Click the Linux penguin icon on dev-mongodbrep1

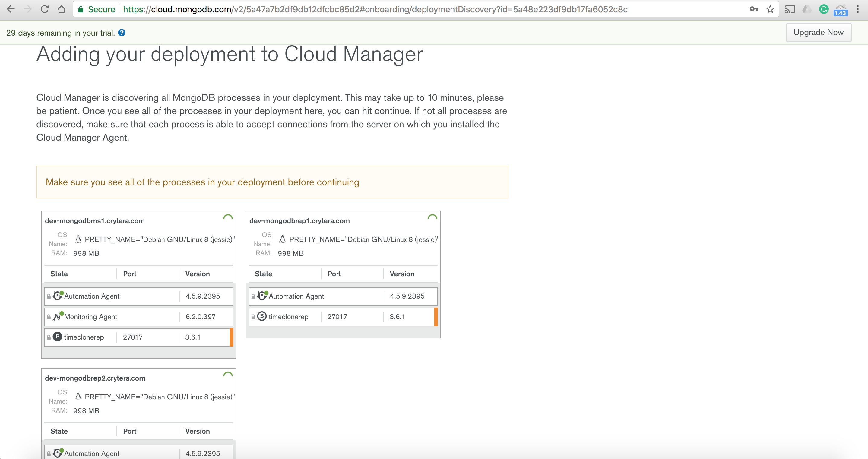(x=282, y=239)
